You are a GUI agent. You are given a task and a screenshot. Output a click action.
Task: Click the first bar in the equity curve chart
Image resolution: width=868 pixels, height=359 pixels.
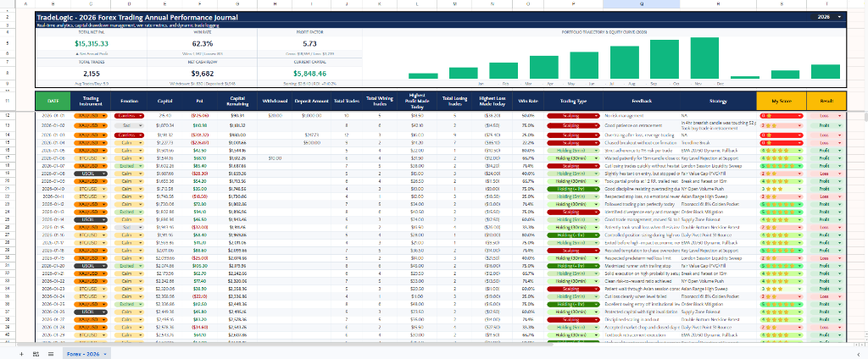tap(423, 76)
